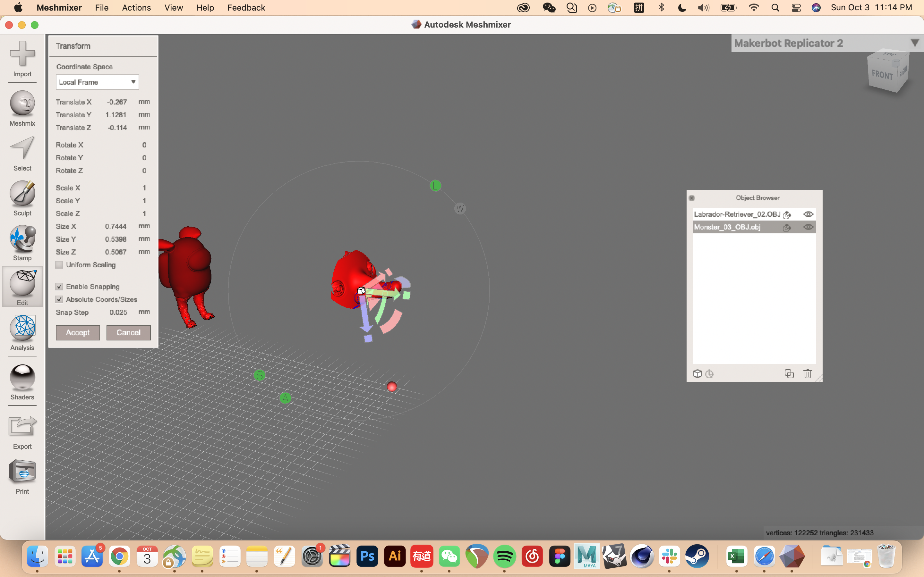Duplicate object in Object Browser
The width and height of the screenshot is (924, 577).
coord(789,374)
